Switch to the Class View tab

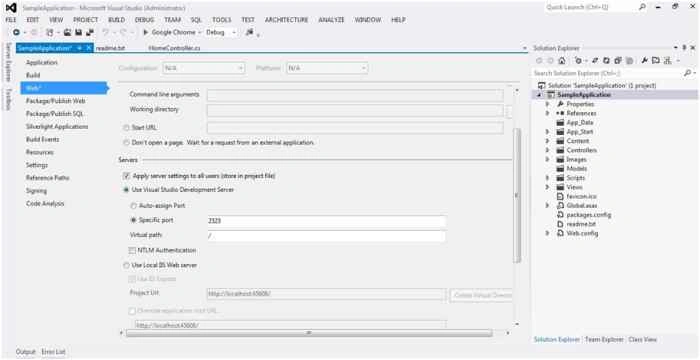(x=642, y=339)
